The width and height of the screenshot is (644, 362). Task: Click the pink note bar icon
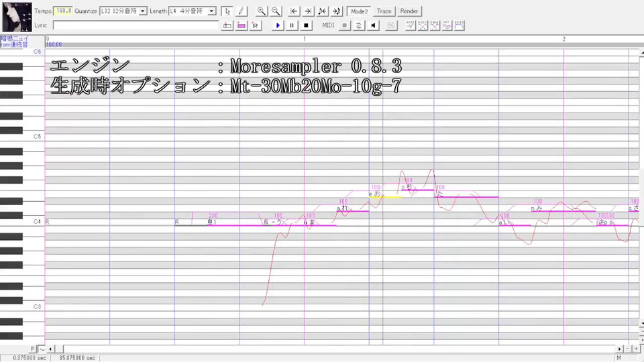click(241, 25)
